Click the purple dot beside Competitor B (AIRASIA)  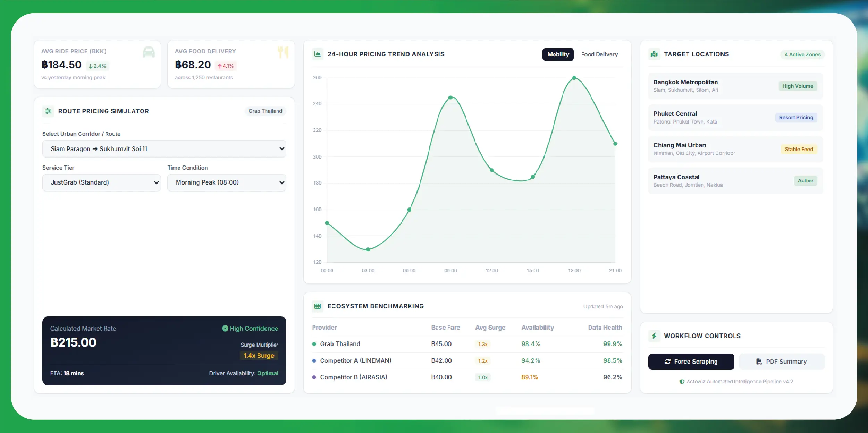click(314, 377)
